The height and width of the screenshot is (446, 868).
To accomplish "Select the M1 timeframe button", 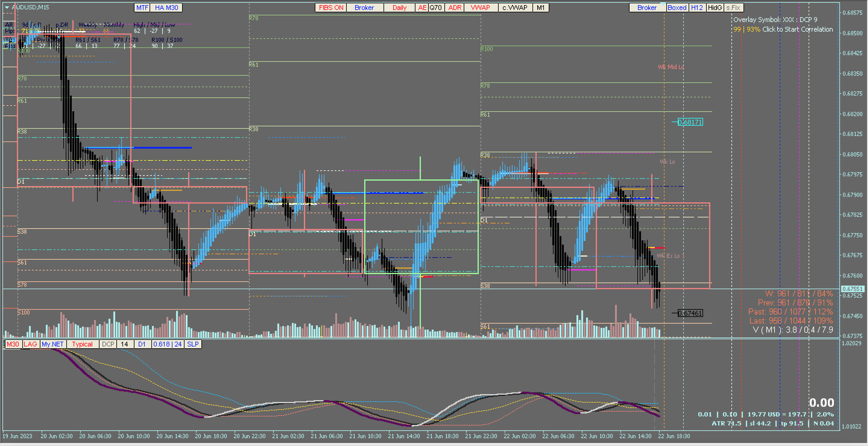I will 541,8.
